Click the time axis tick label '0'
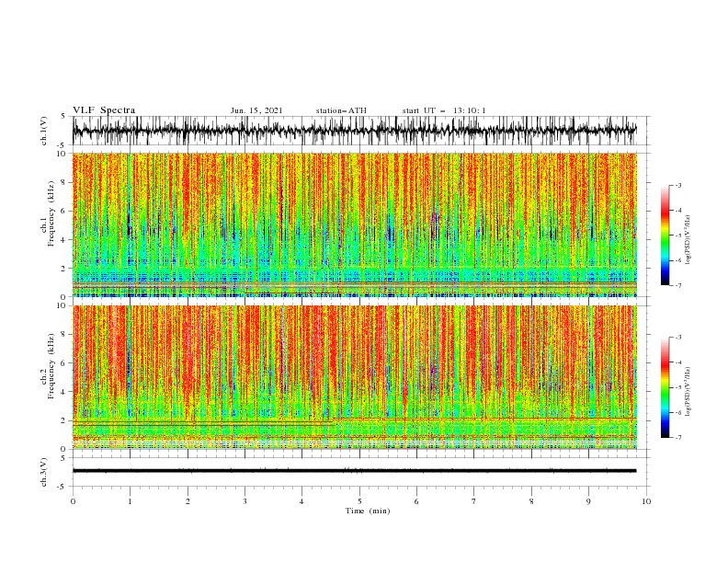 click(73, 501)
